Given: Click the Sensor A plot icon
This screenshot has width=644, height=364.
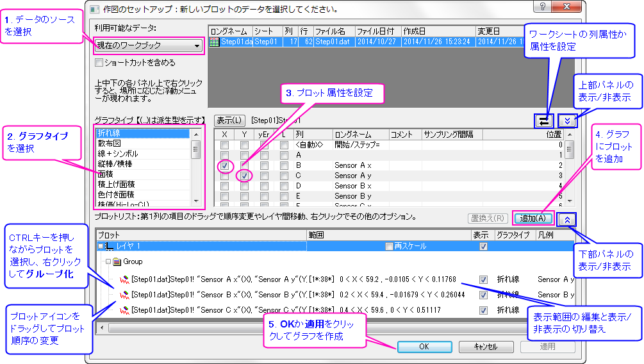Looking at the screenshot, I should point(124,280).
